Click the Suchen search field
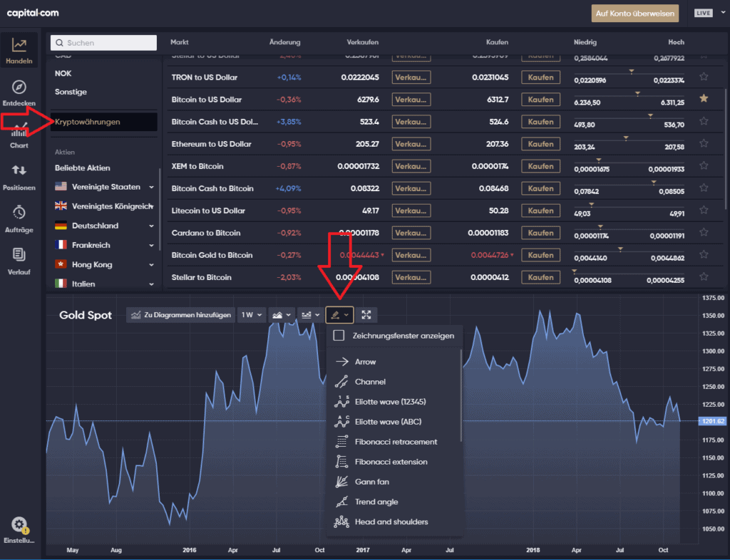Screen dimensions: 730x560 pos(104,43)
